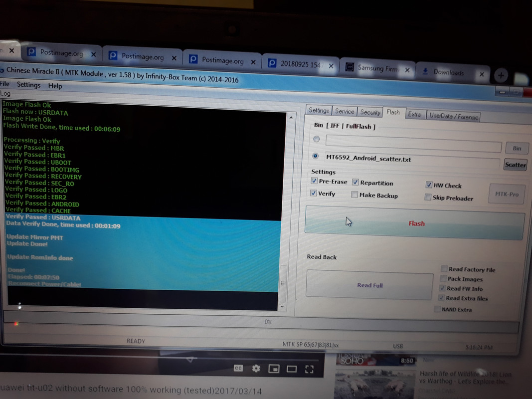Select the Flash tab

point(393,112)
